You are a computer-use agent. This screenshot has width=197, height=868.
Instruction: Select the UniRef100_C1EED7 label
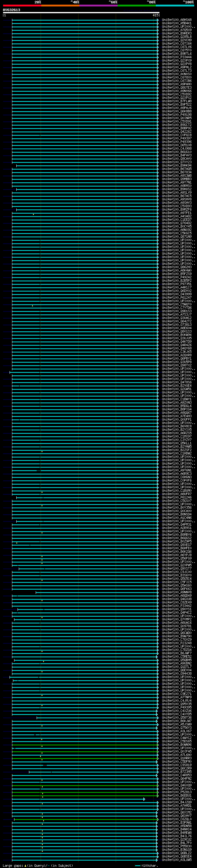click(x=177, y=220)
